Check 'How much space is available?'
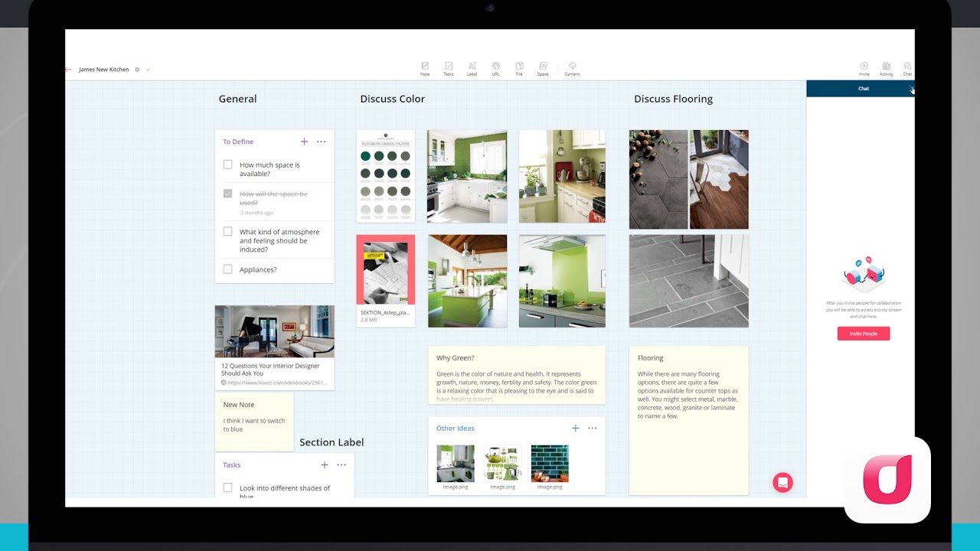 [227, 165]
